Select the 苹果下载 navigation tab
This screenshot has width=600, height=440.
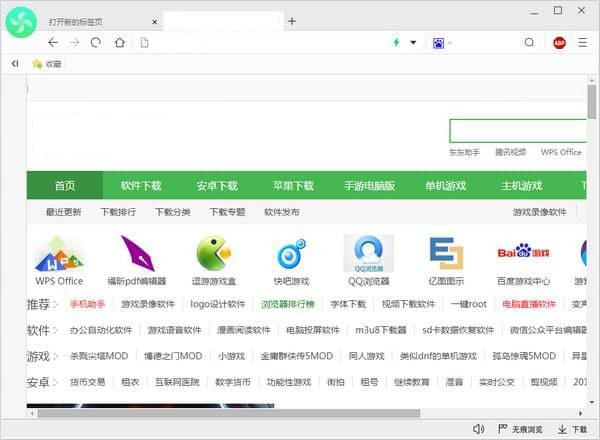[x=293, y=186]
